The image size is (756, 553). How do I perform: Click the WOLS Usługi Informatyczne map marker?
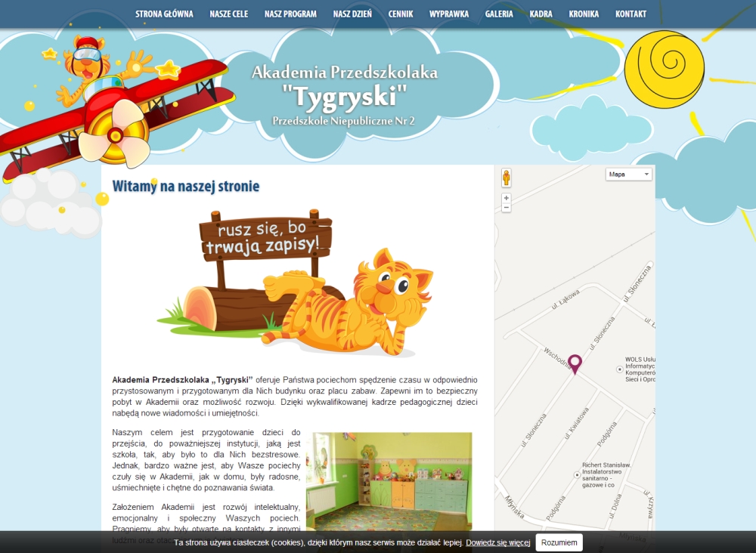tap(620, 369)
